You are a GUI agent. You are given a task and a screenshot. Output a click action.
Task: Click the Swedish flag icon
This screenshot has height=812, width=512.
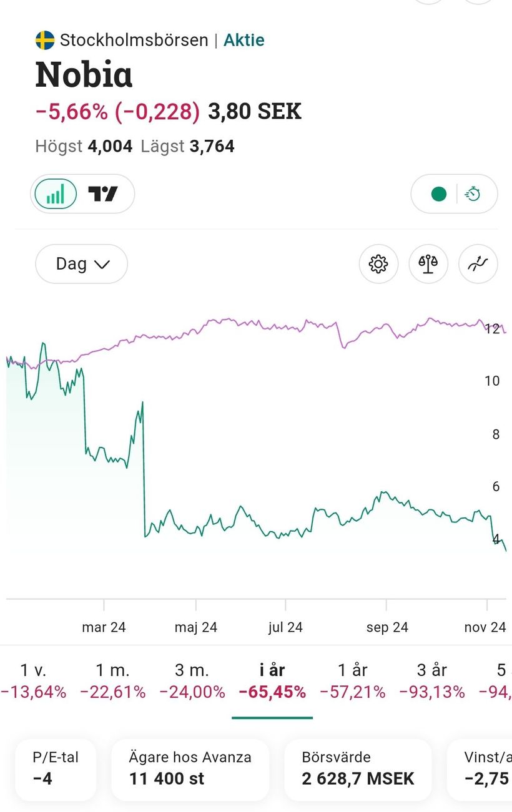(x=45, y=41)
